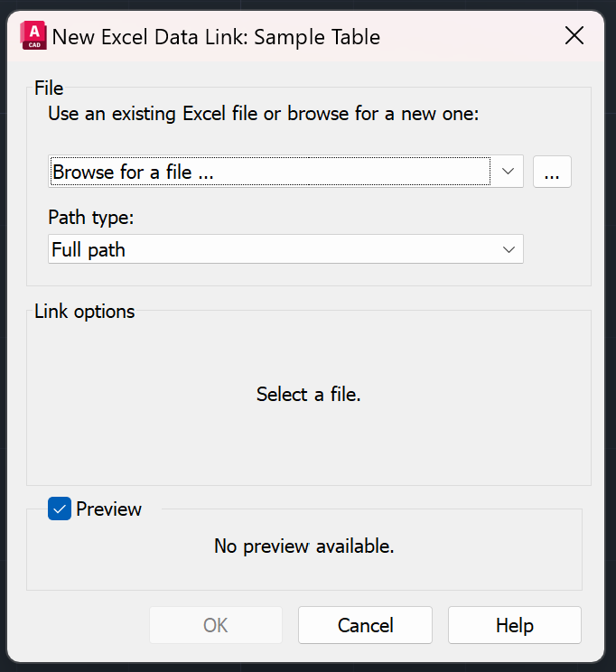Click the greyed-out OK button
The height and width of the screenshot is (672, 616).
[x=216, y=625]
